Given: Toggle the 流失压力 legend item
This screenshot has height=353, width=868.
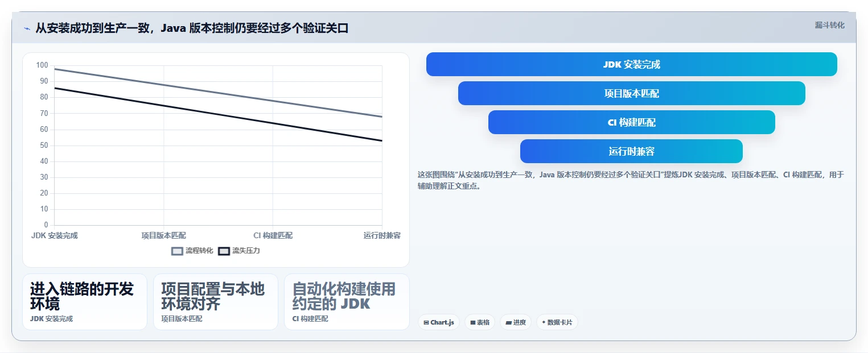Looking at the screenshot, I should pyautogui.click(x=239, y=251).
